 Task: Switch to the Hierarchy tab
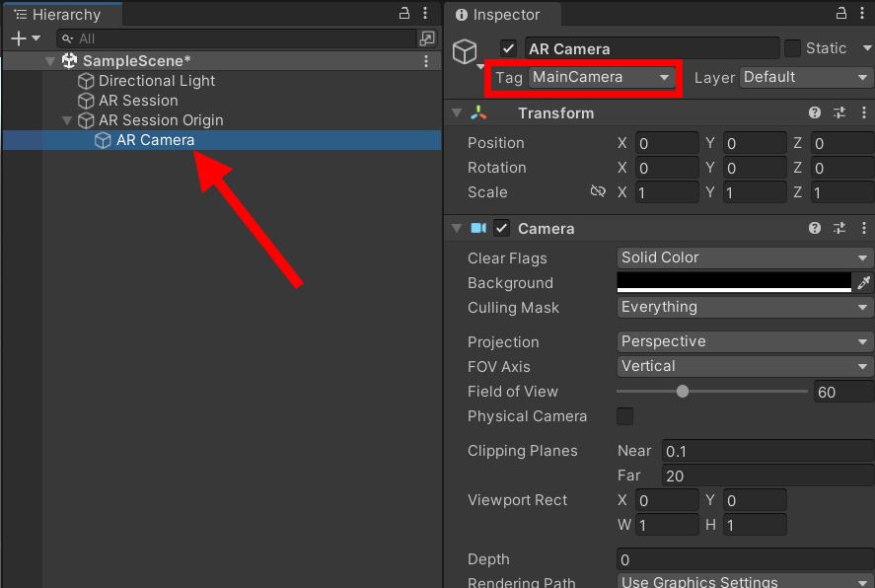(62, 15)
